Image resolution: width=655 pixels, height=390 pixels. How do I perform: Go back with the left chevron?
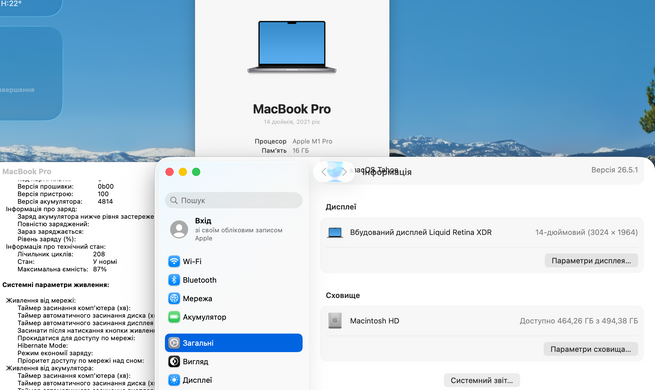(x=323, y=172)
